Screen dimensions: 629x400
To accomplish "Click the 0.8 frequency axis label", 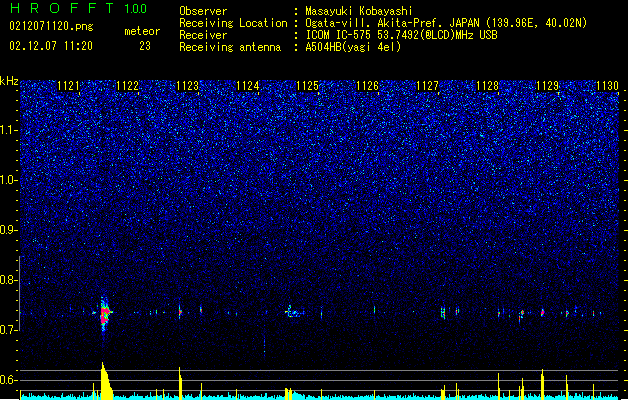I will point(9,280).
